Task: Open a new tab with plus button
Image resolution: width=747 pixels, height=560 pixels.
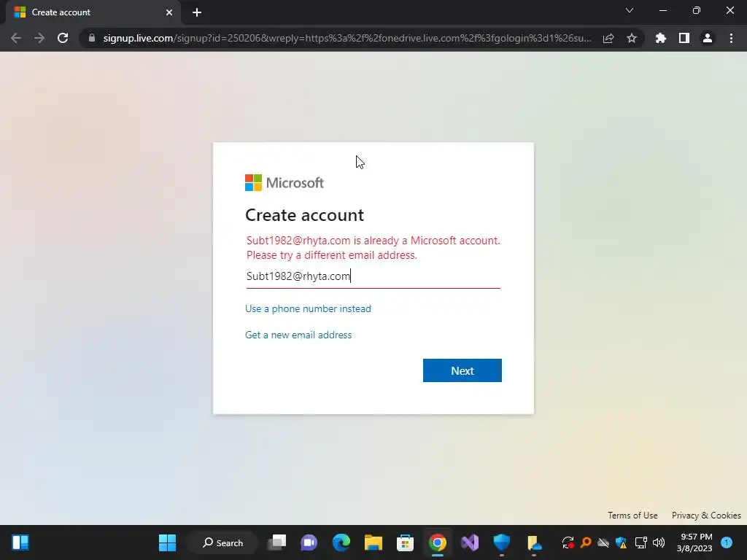Action: pyautogui.click(x=197, y=12)
